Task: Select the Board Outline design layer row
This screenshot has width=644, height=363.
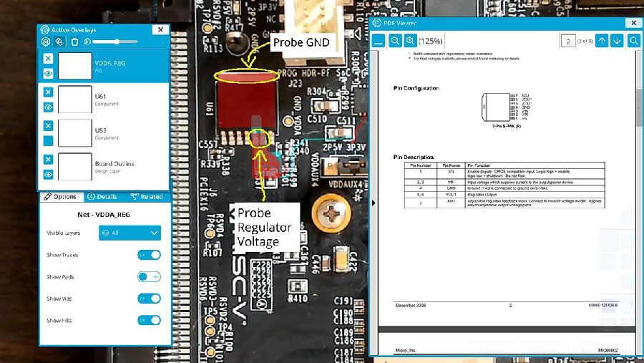Action: [104, 167]
